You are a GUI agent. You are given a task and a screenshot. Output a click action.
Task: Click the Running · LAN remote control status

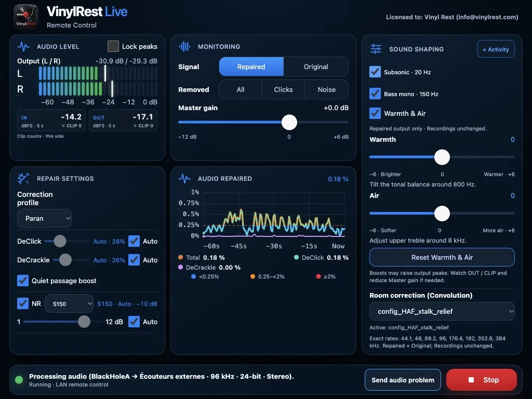click(69, 384)
